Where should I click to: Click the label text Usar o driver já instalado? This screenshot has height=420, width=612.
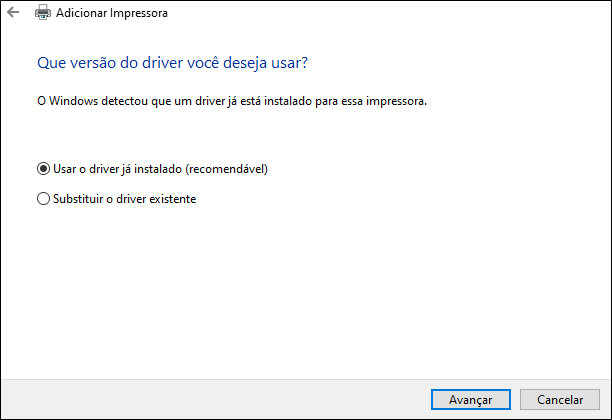[120, 169]
